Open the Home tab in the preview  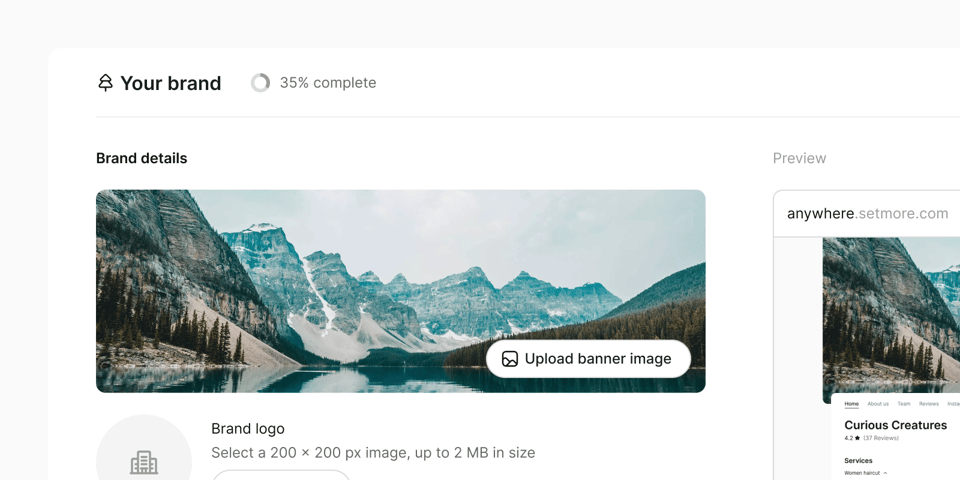[852, 404]
